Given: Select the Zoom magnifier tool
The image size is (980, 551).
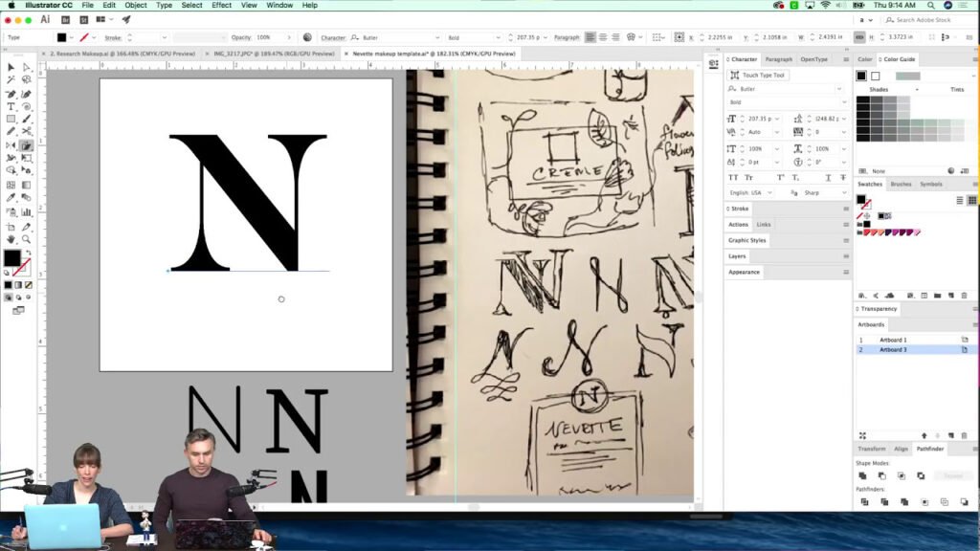Looking at the screenshot, I should click(26, 239).
